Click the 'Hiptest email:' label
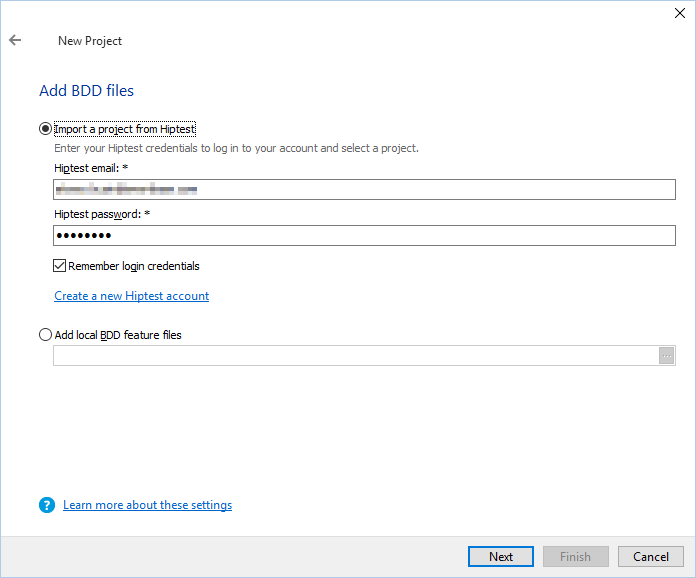This screenshot has height=578, width=696. coord(91,168)
